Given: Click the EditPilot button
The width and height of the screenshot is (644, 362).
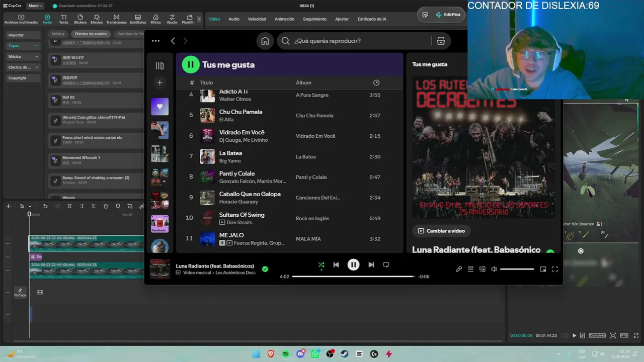Looking at the screenshot, I should (x=448, y=15).
